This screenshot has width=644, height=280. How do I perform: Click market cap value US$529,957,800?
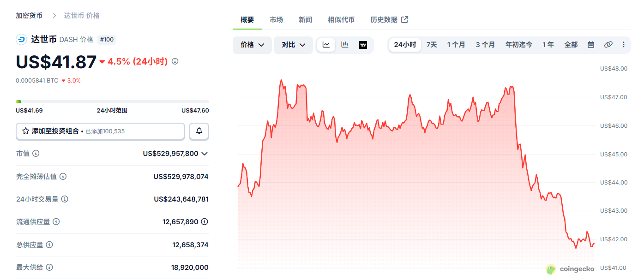point(170,154)
